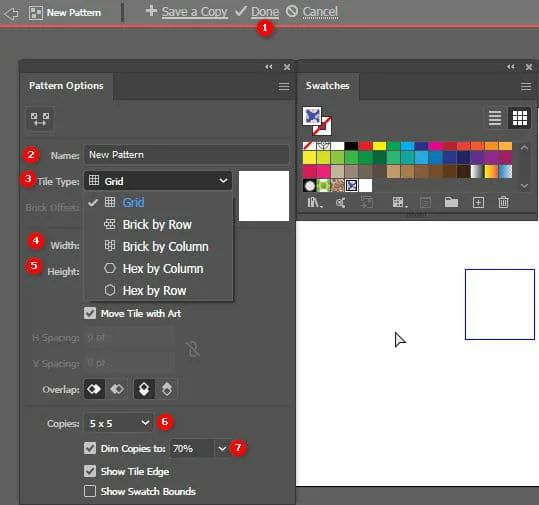
Task: Click the Pattern Tile Tool icon
Action: tap(40, 119)
